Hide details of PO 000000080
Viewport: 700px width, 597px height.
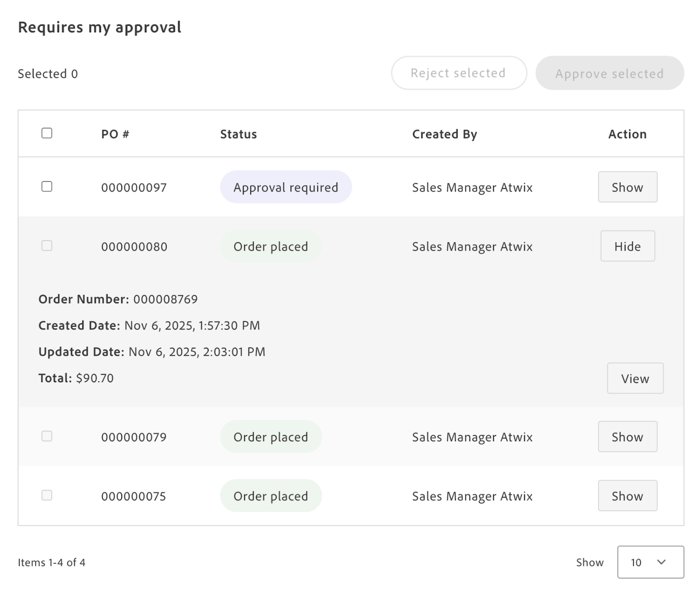click(x=627, y=246)
